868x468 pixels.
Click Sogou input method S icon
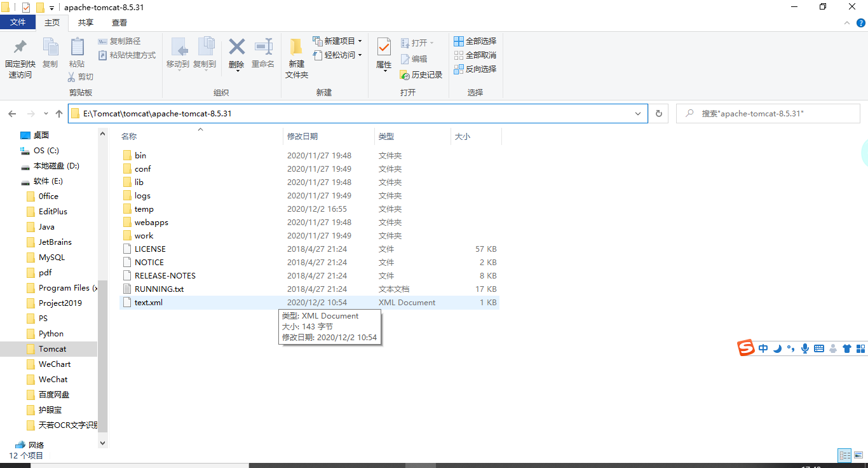click(745, 348)
